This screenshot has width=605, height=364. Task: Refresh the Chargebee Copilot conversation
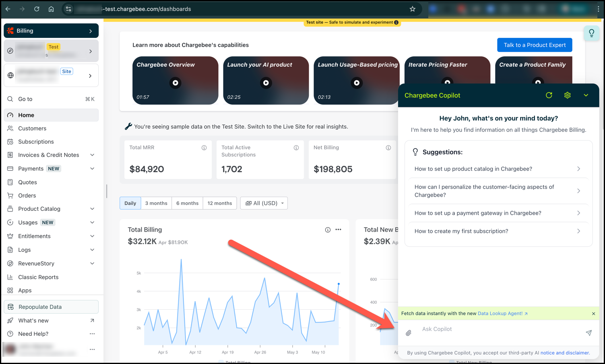[549, 95]
